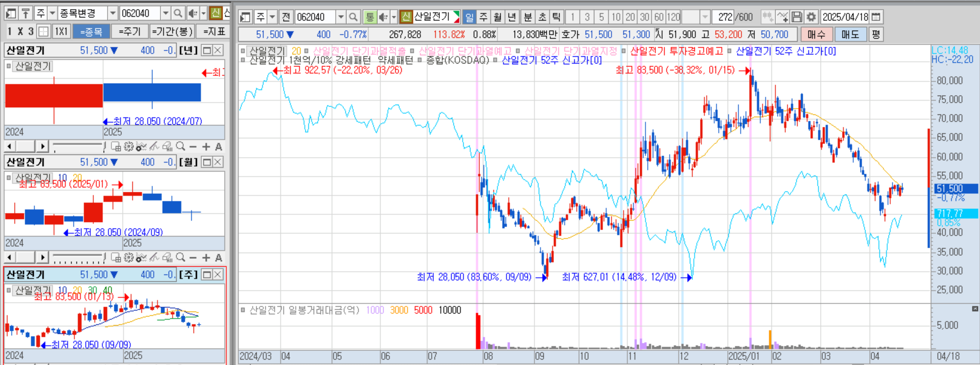The image size is (980, 365).
Task: Open the chart settings gear icon
Action: click(811, 17)
